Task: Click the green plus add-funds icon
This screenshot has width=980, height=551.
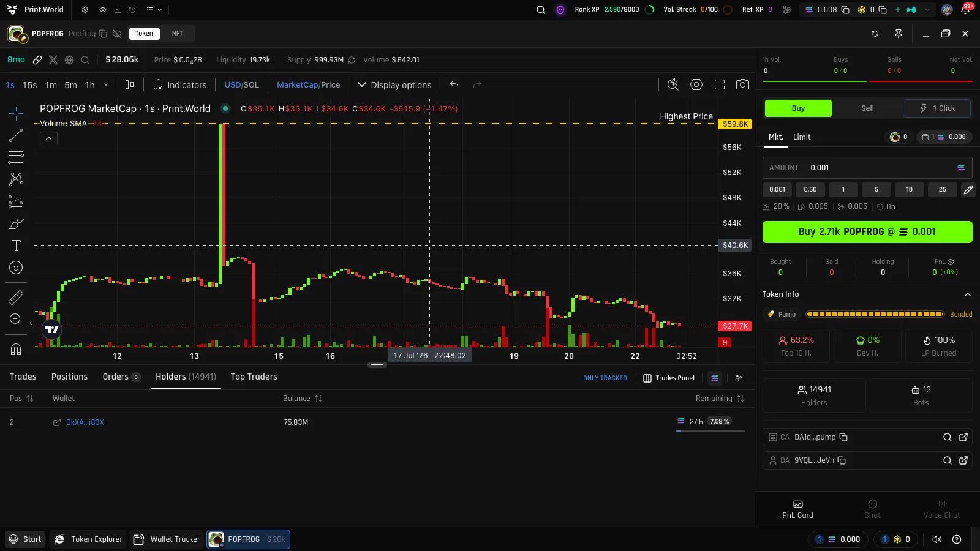Action: tap(898, 10)
